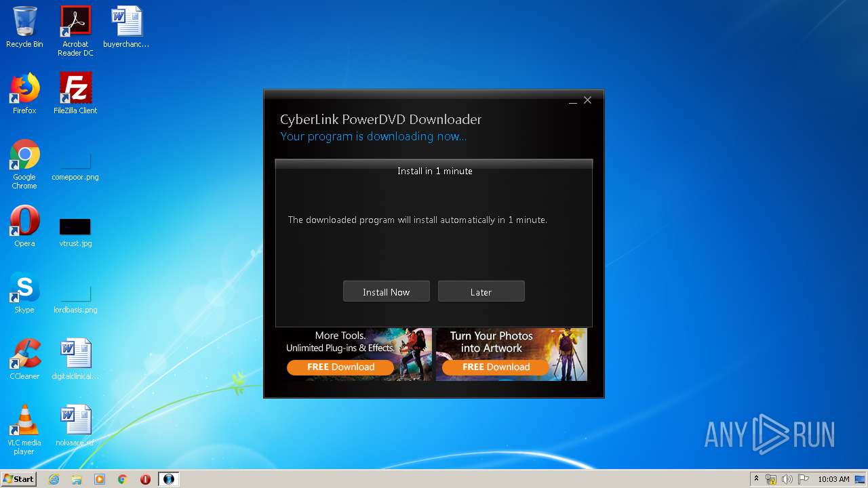Click the CyberLink PowerDVD Downloader title

click(x=381, y=119)
